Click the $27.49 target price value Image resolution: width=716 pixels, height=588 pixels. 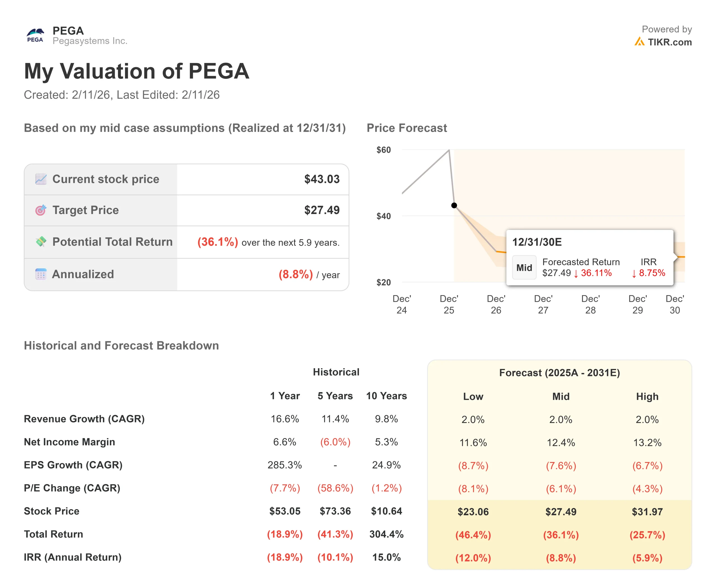pos(322,210)
